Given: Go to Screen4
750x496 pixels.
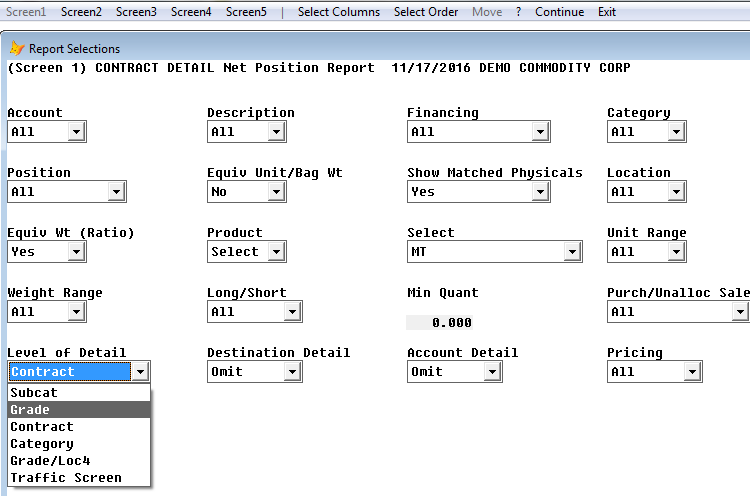Looking at the screenshot, I should (191, 12).
